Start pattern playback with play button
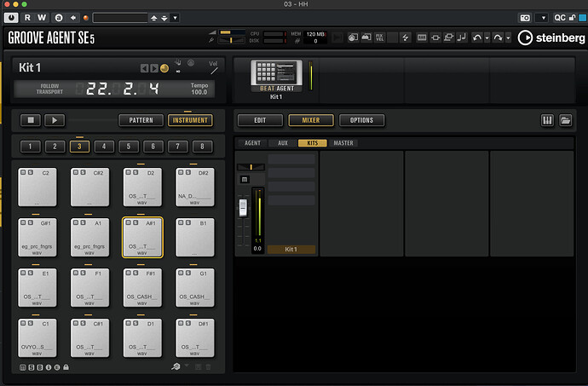This screenshot has height=386, width=588. [55, 120]
